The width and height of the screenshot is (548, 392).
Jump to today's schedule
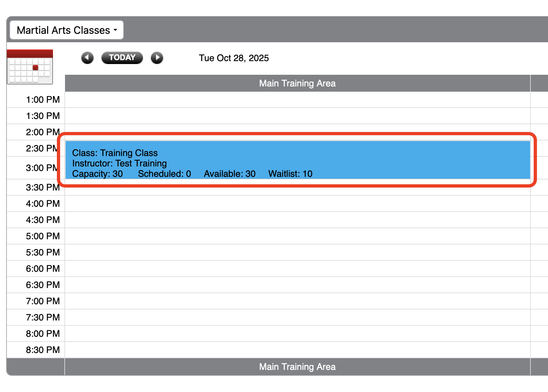point(122,58)
